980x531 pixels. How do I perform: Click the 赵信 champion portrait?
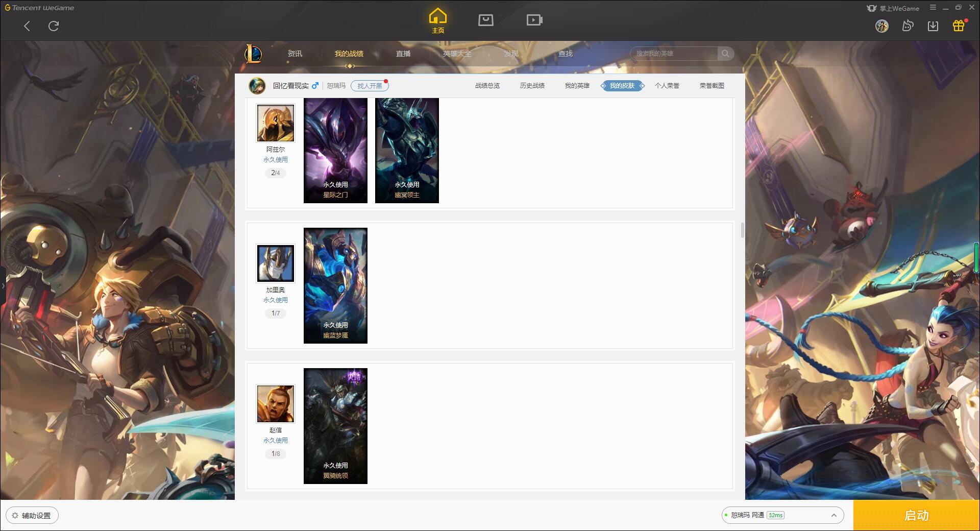click(276, 404)
